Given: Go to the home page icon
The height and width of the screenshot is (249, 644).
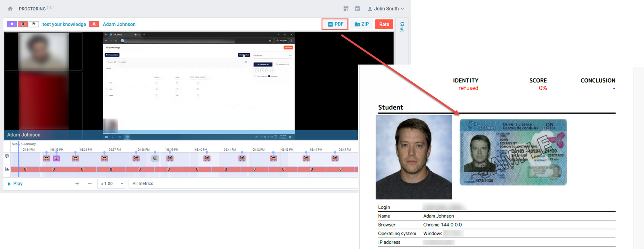Looking at the screenshot, I should coord(10,8).
